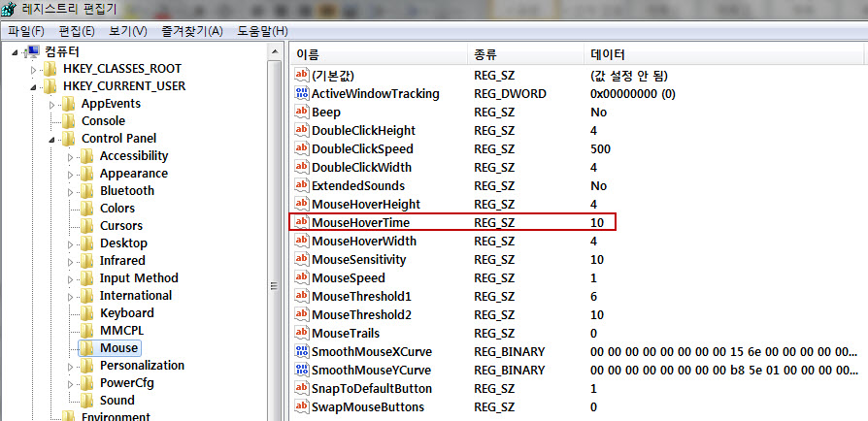This screenshot has height=421, width=868.
Task: Expand the Accessibility key arrow
Action: pos(69,156)
